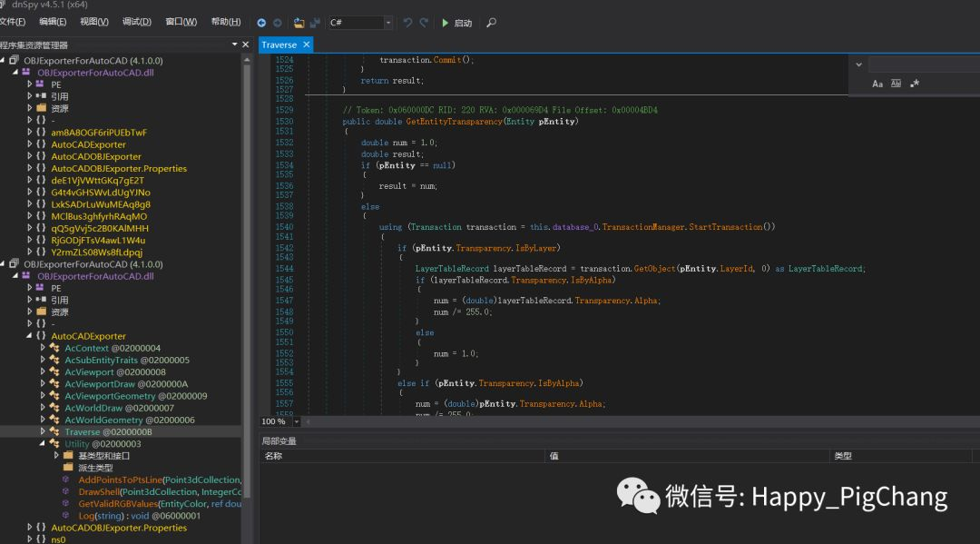
Task: Open the 100 % zoom level dropdown
Action: [x=295, y=421]
